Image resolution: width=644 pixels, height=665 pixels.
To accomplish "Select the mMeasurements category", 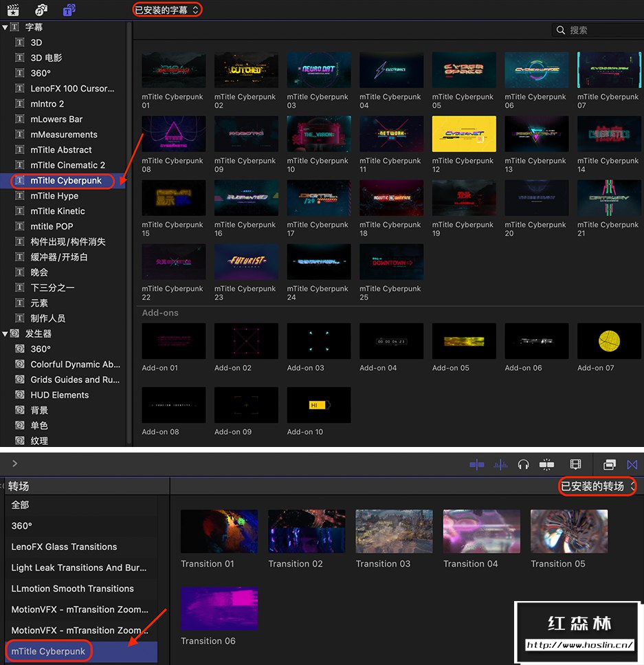I will [x=64, y=134].
